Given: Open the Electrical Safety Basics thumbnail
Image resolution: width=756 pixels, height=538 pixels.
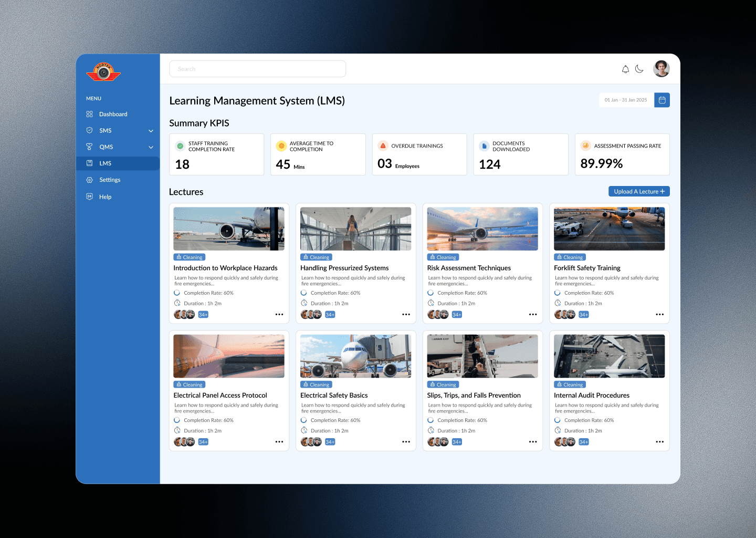Looking at the screenshot, I should 355,356.
